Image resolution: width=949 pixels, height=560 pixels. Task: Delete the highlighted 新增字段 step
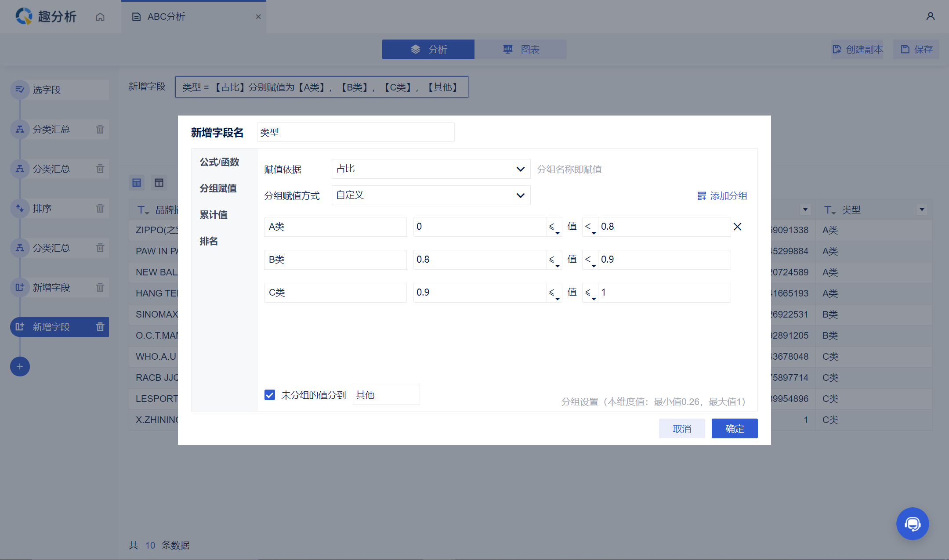tap(100, 327)
